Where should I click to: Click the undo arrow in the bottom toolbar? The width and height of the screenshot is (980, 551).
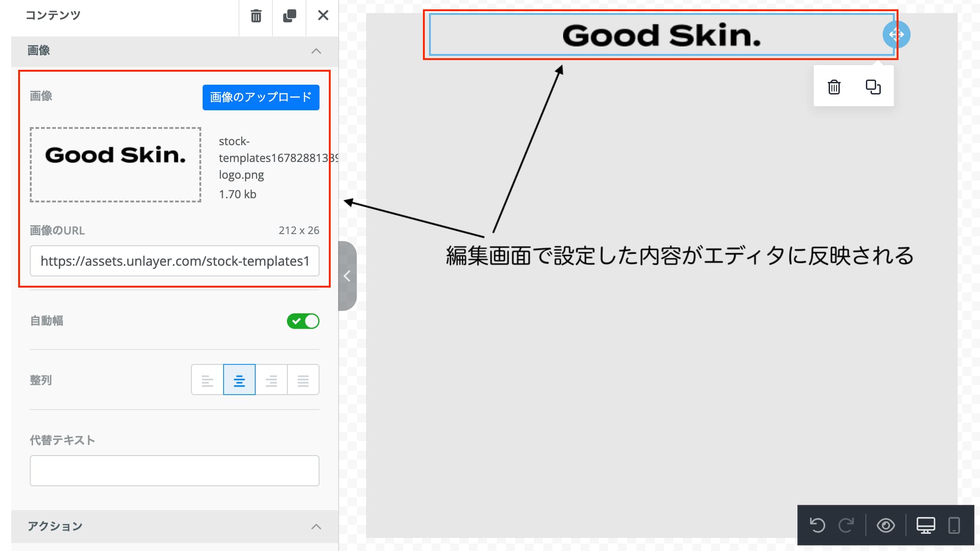pyautogui.click(x=817, y=525)
